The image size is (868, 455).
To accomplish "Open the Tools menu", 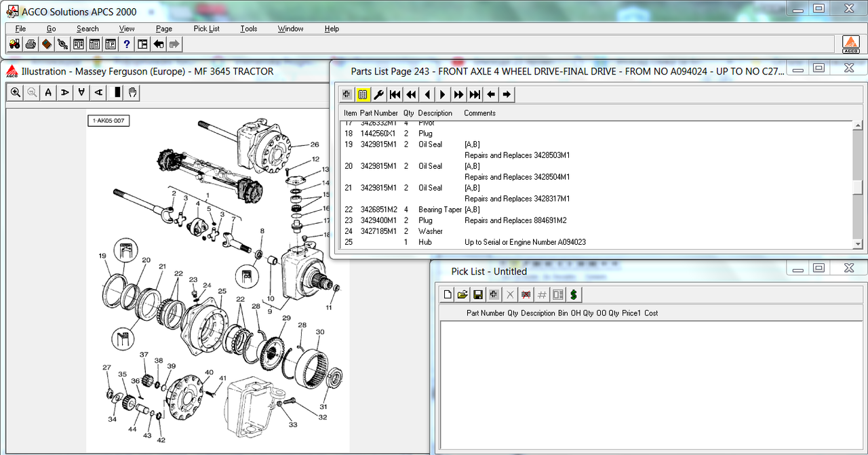I will [249, 28].
